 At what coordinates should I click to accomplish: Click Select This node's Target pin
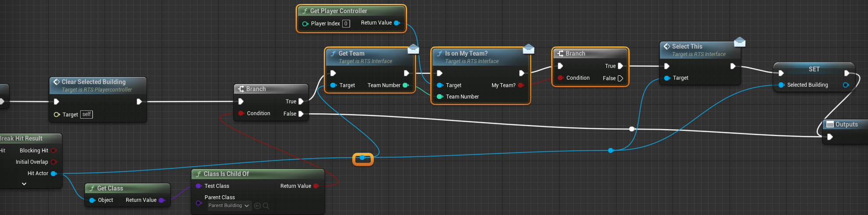[667, 78]
